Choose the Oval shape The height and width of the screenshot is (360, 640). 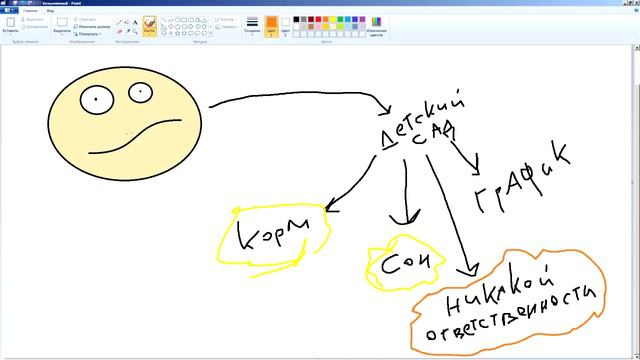click(x=178, y=20)
